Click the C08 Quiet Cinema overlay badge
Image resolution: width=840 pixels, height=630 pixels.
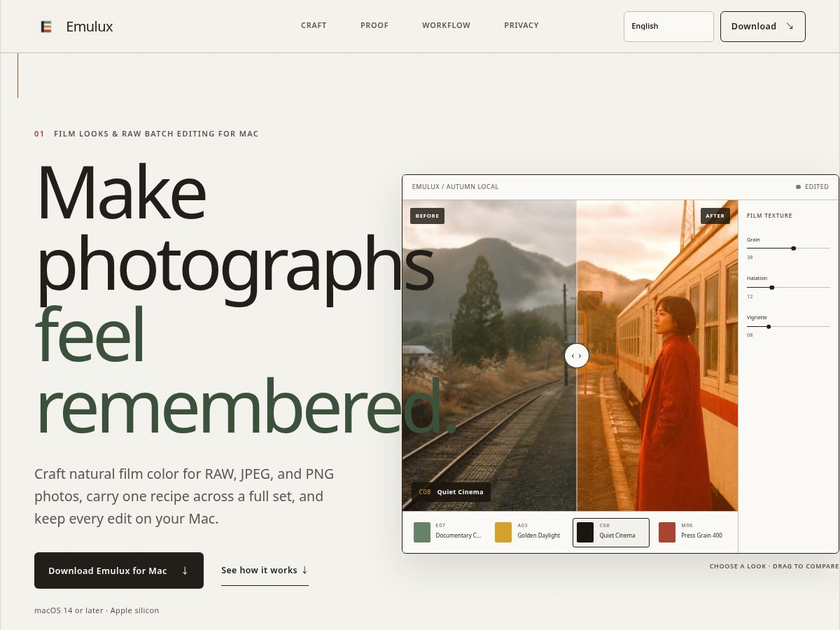click(451, 492)
